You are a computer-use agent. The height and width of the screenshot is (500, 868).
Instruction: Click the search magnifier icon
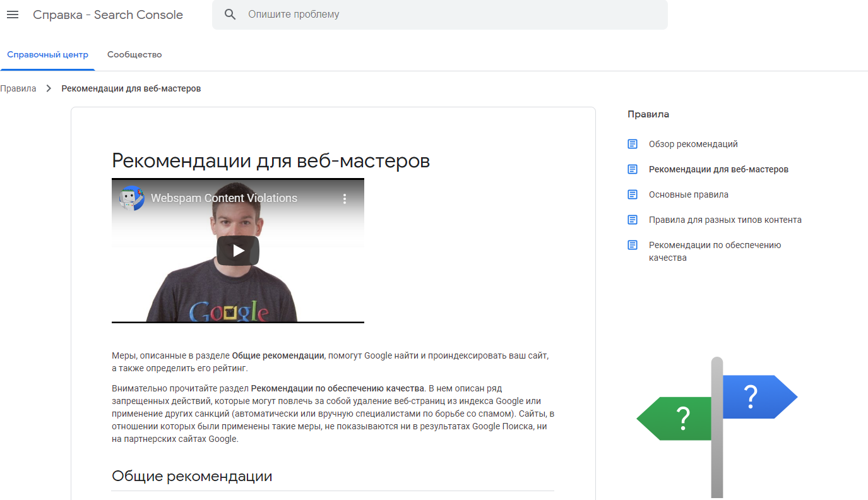[230, 15]
